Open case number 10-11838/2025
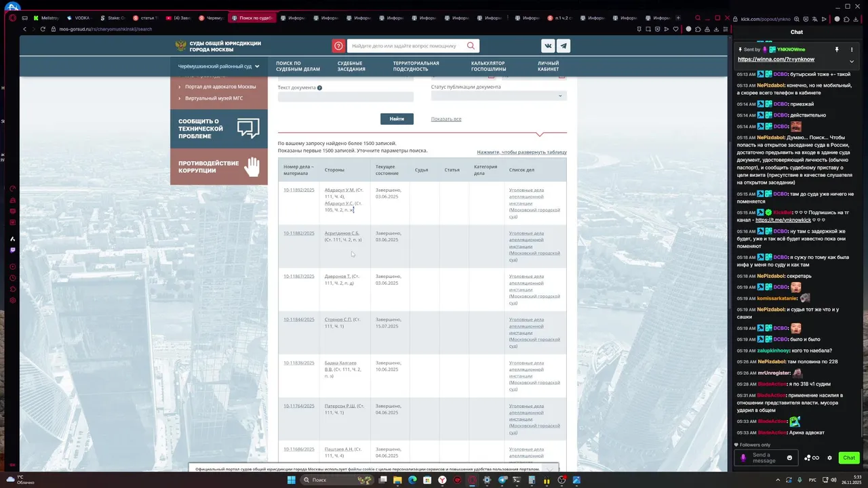This screenshot has height=488, width=868. (x=299, y=363)
